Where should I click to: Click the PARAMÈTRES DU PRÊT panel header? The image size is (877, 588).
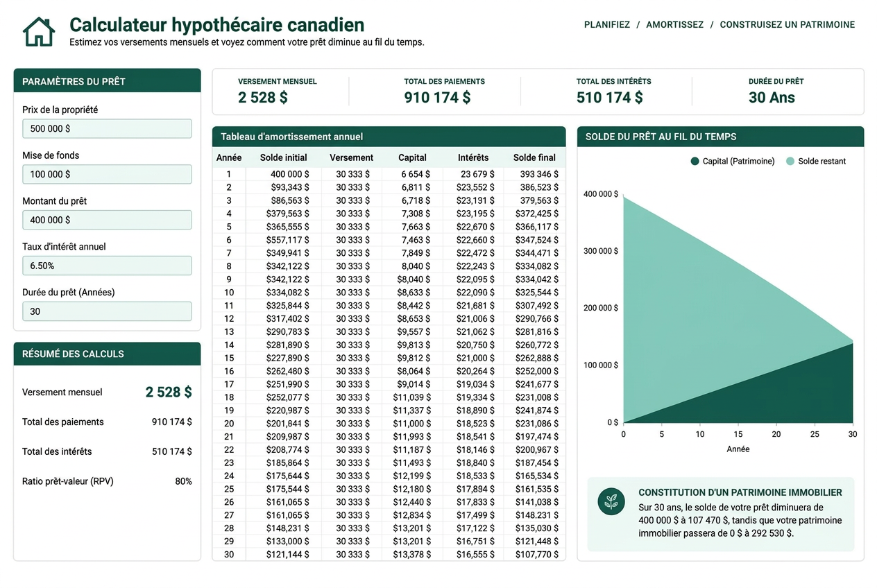pos(107,80)
